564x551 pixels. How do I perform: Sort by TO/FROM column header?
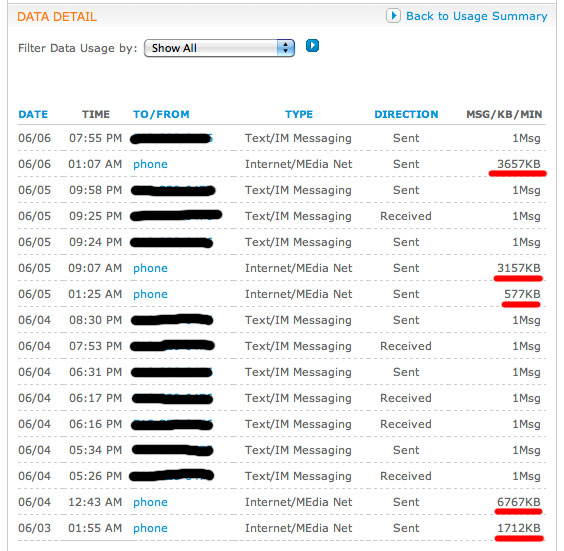[161, 114]
